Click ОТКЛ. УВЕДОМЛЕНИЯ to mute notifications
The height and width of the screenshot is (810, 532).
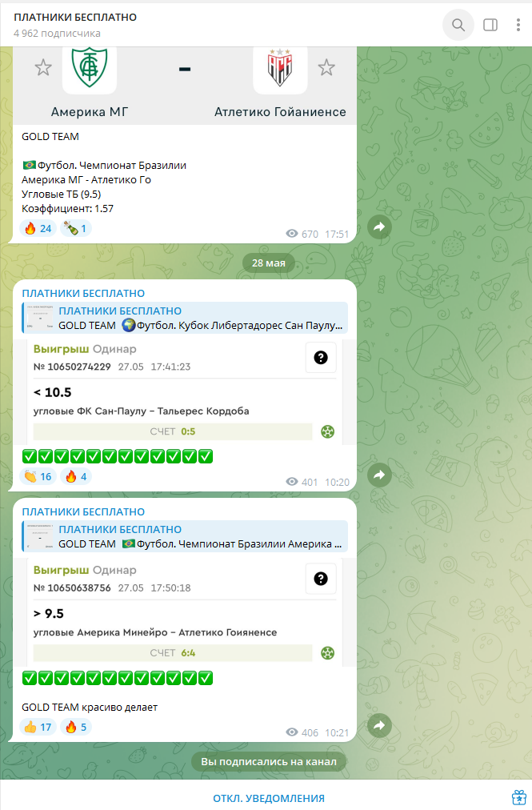(269, 798)
